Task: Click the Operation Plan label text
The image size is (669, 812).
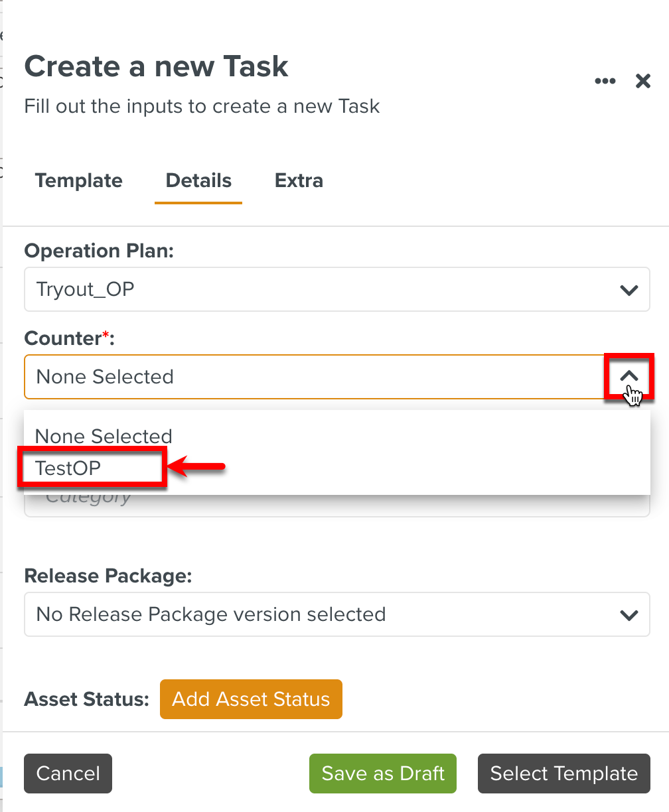Action: (x=99, y=251)
